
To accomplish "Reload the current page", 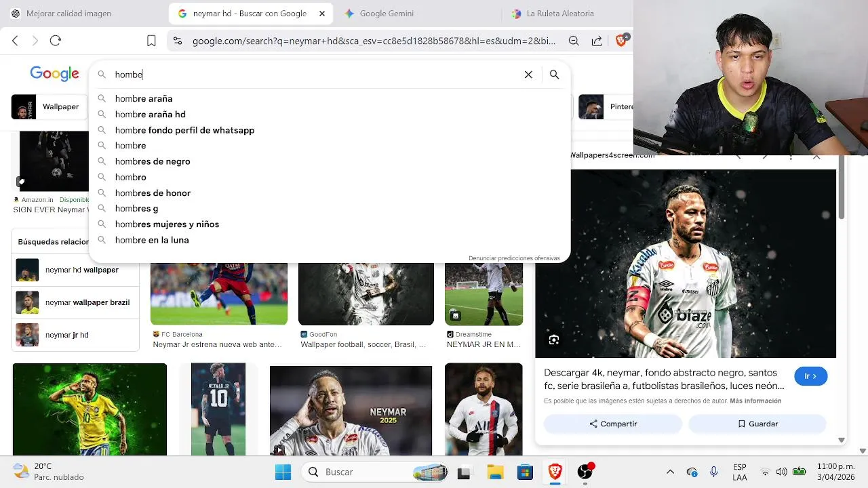I will tap(56, 41).
